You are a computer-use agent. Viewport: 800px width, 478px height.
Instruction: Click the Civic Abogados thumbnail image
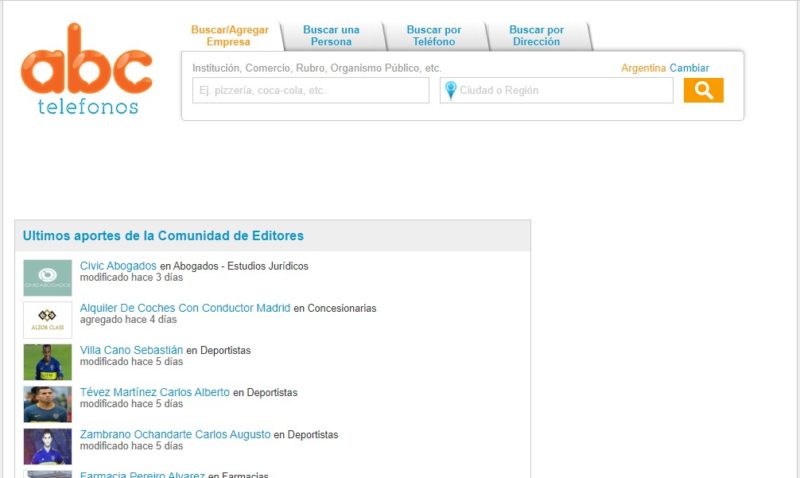click(x=47, y=278)
